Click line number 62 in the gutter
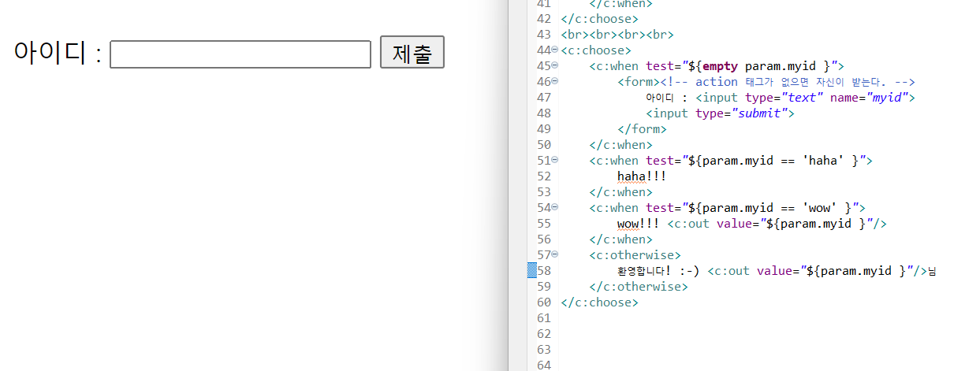 click(544, 334)
